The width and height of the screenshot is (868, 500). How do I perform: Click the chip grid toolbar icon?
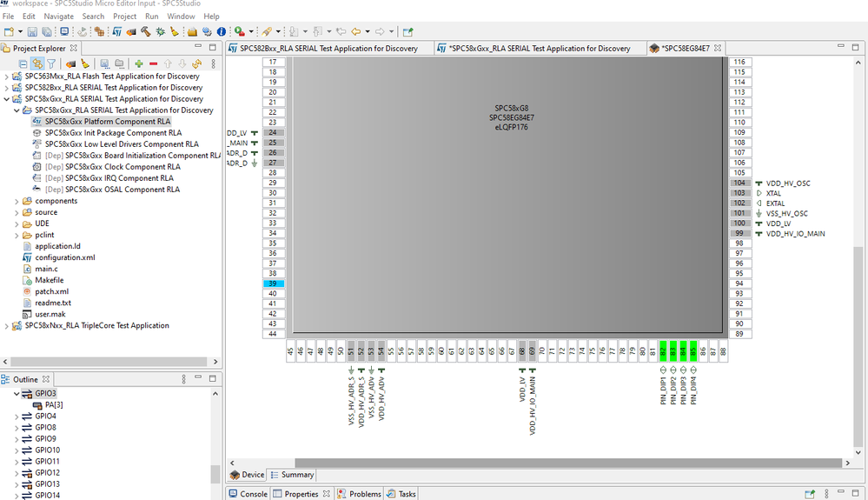[99, 32]
